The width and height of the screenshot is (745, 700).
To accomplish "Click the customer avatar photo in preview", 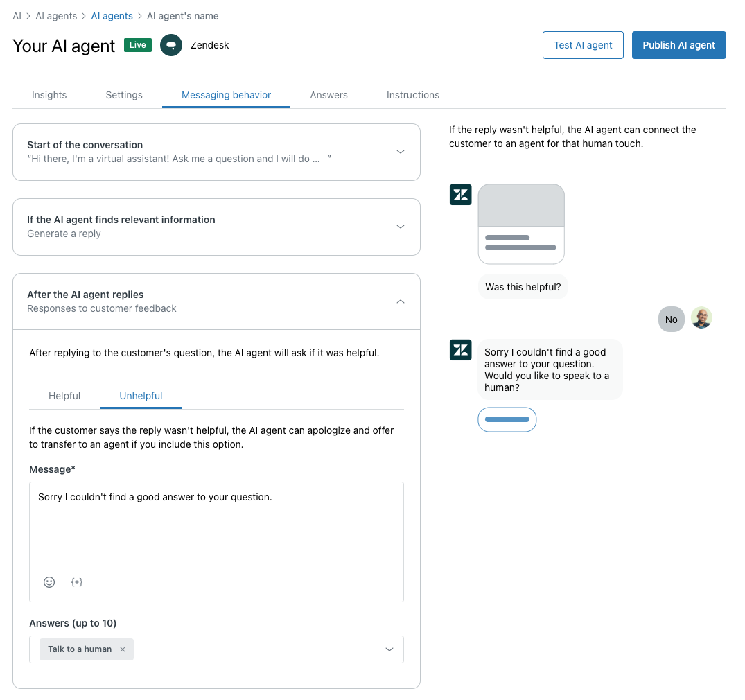I will [x=701, y=318].
